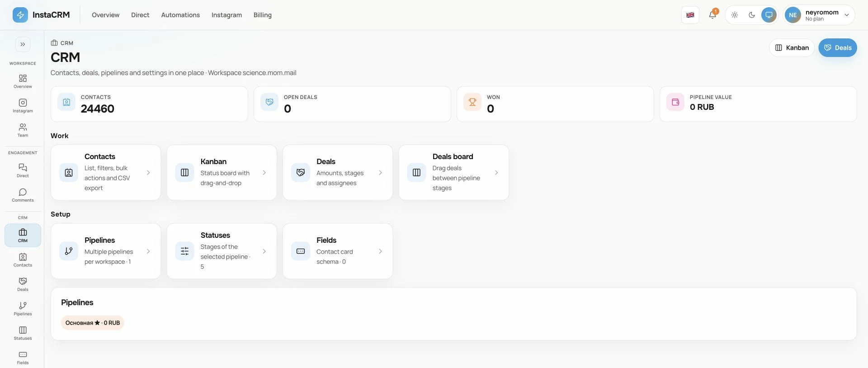
Task: Select the CRM briefcase item in sidebar
Action: (x=23, y=235)
